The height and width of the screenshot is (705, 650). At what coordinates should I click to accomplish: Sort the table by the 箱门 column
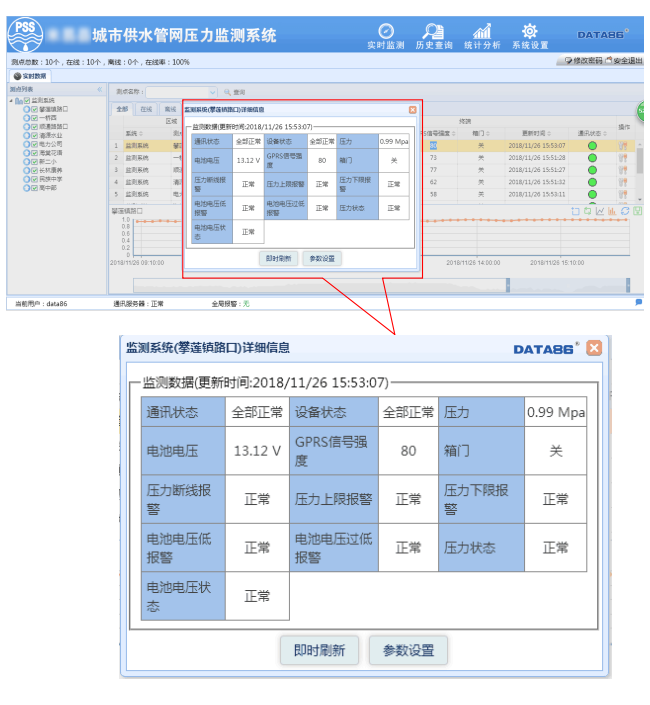(481, 134)
